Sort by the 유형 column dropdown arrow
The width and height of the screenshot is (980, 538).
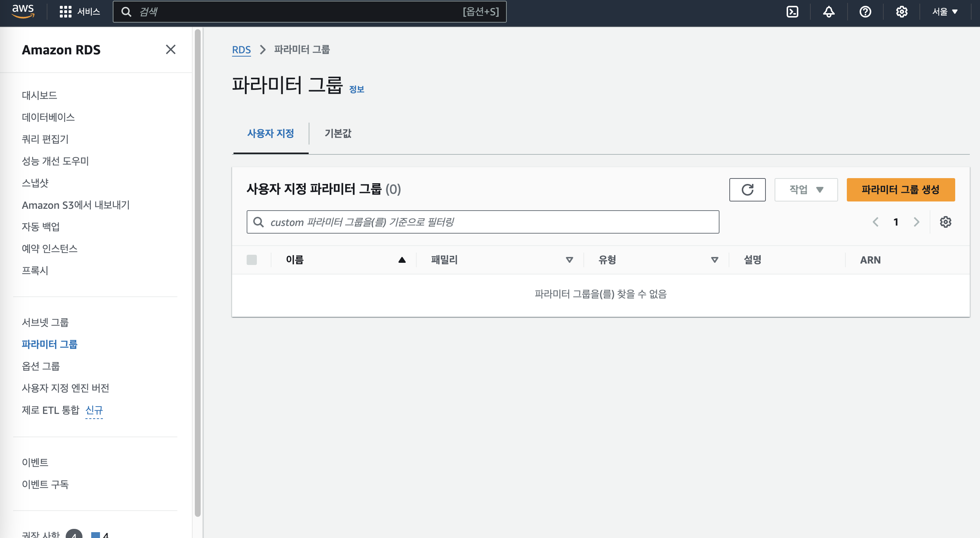(x=714, y=260)
